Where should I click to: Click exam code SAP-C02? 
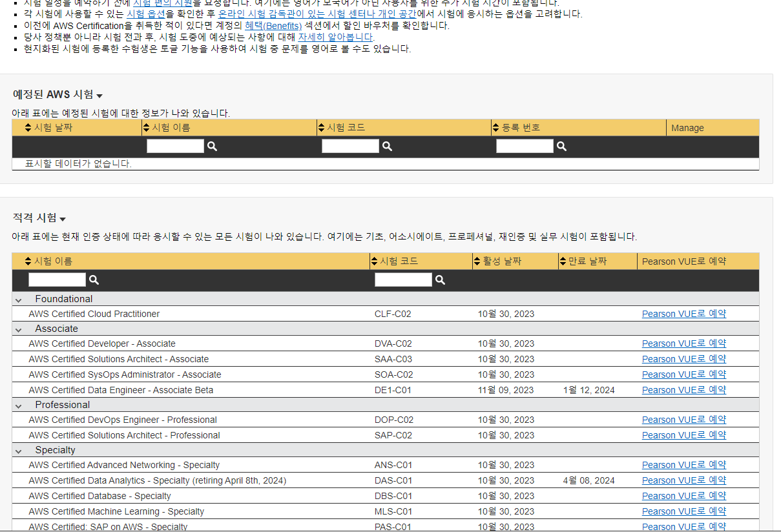pyautogui.click(x=393, y=435)
